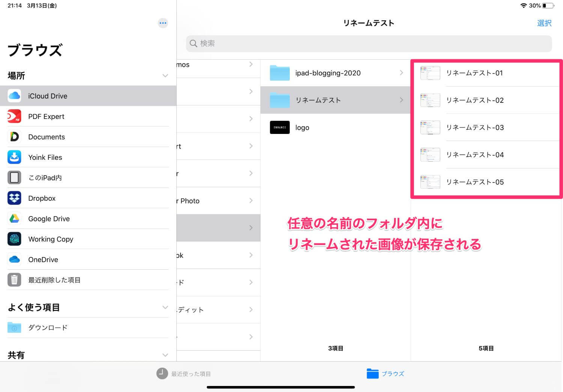
Task: Select the iCloud Drive cloud icon
Action: point(14,96)
